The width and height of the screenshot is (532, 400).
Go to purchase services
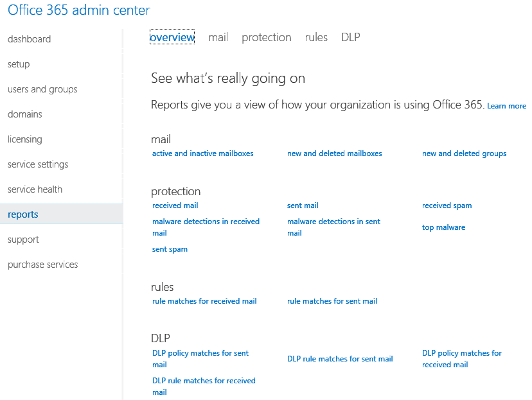42,265
